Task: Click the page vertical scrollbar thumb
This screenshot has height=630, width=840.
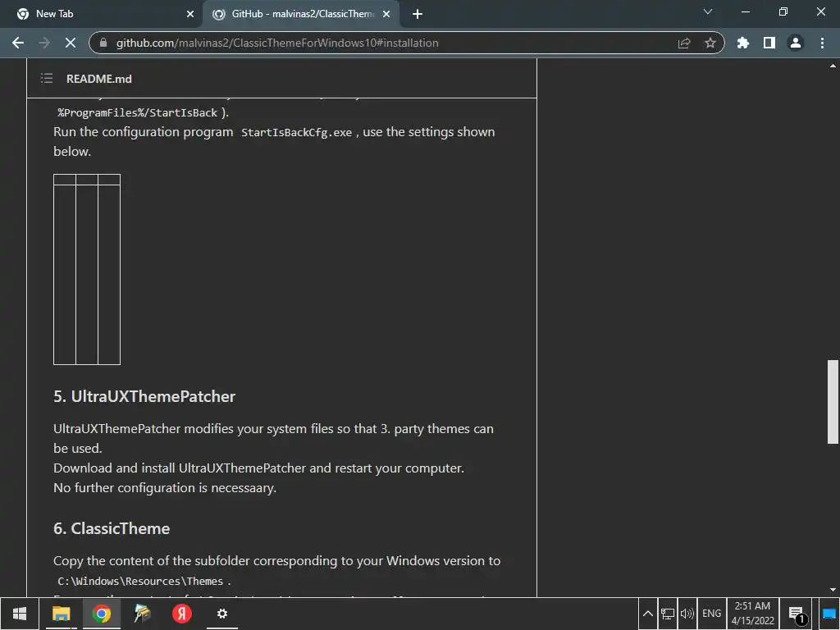Action: click(833, 402)
